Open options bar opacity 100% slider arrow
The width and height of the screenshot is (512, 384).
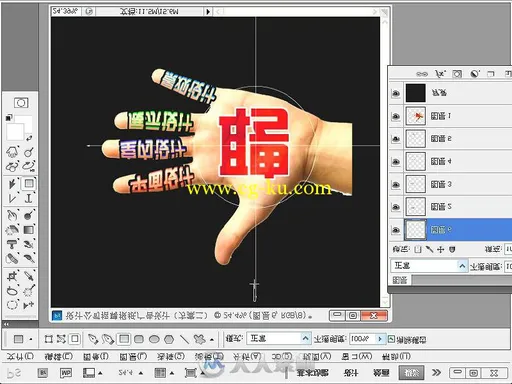coord(380,339)
